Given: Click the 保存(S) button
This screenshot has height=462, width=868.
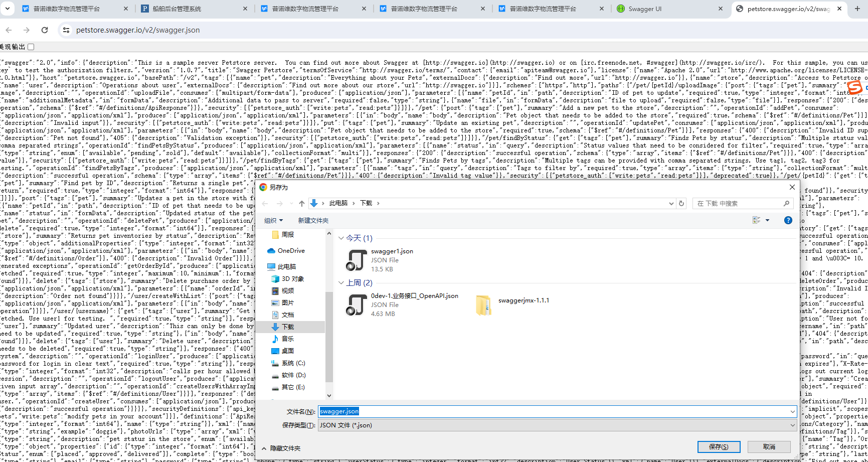Looking at the screenshot, I should tap(719, 446).
